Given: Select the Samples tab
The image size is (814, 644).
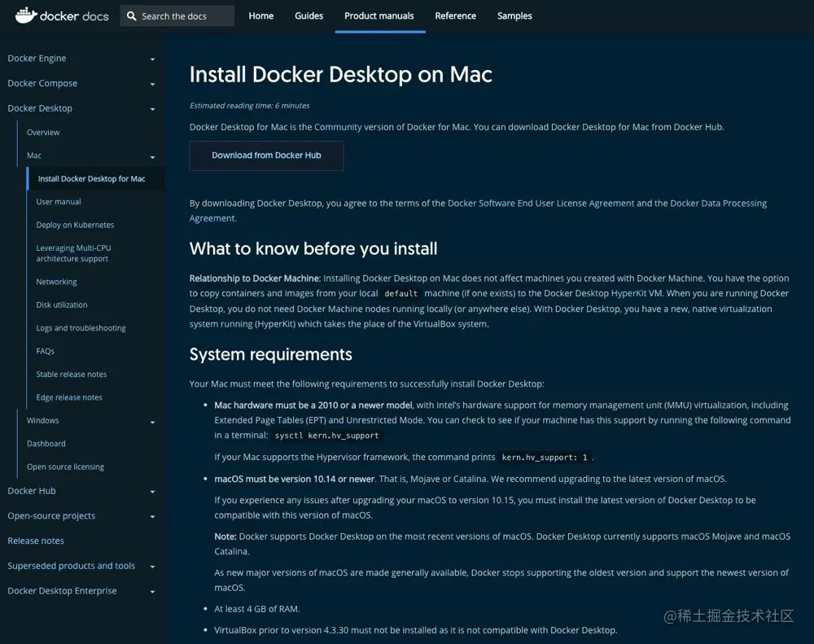Looking at the screenshot, I should (x=514, y=15).
